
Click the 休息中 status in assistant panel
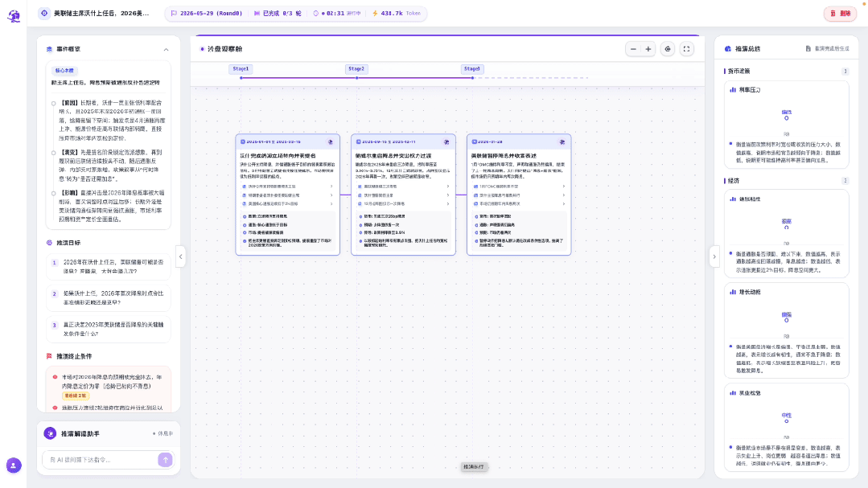pos(162,434)
